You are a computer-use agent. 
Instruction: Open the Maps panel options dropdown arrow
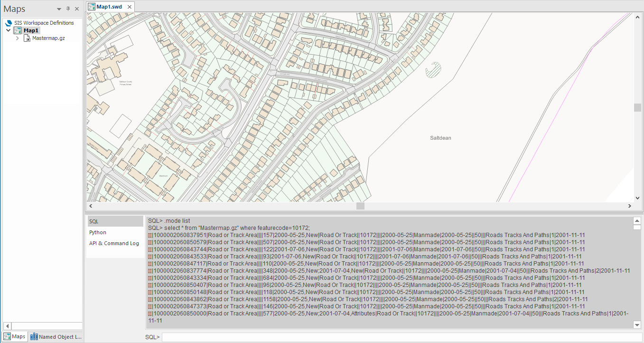point(59,9)
